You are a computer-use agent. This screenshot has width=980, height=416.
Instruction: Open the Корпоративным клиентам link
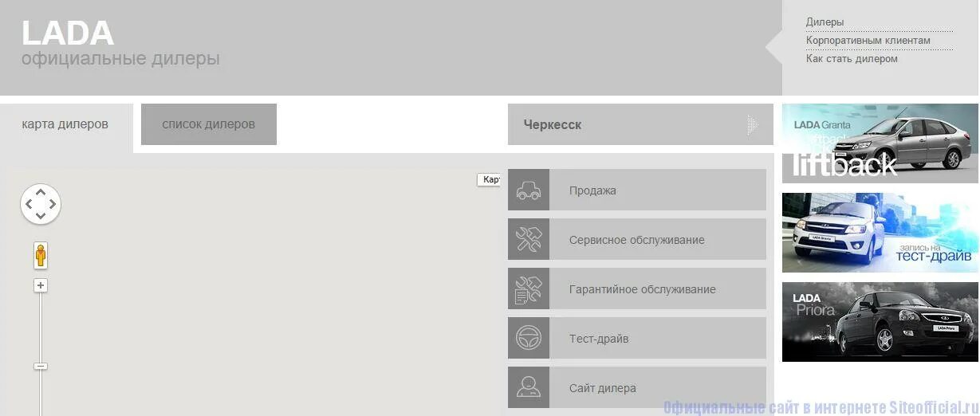[x=868, y=41]
